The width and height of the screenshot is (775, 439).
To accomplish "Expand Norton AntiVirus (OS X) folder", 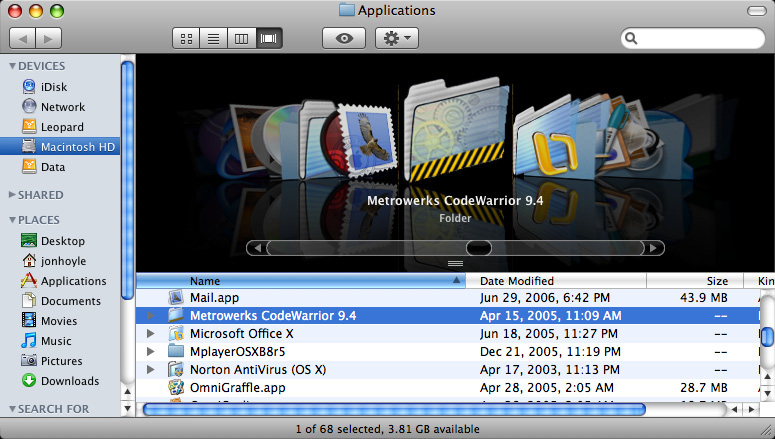I will coord(150,369).
